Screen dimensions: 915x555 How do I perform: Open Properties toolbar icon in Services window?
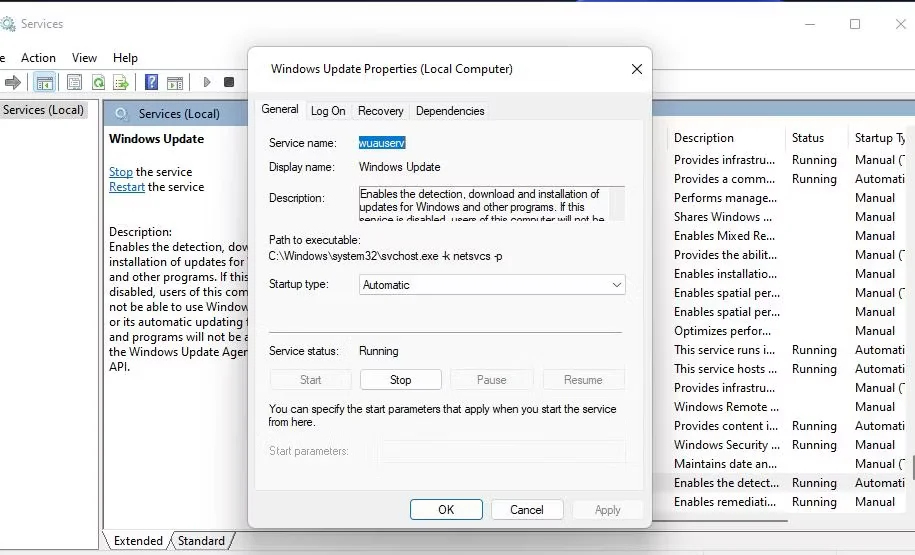click(74, 82)
